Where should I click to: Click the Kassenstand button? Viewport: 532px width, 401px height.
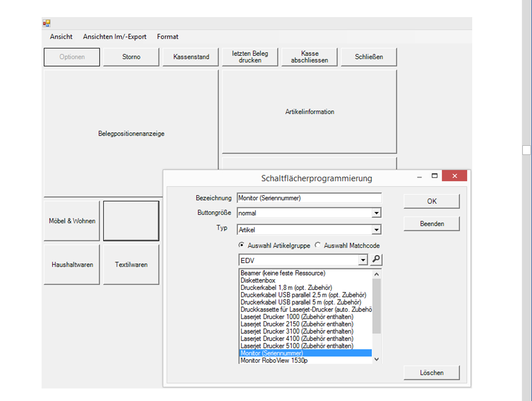[x=191, y=57]
